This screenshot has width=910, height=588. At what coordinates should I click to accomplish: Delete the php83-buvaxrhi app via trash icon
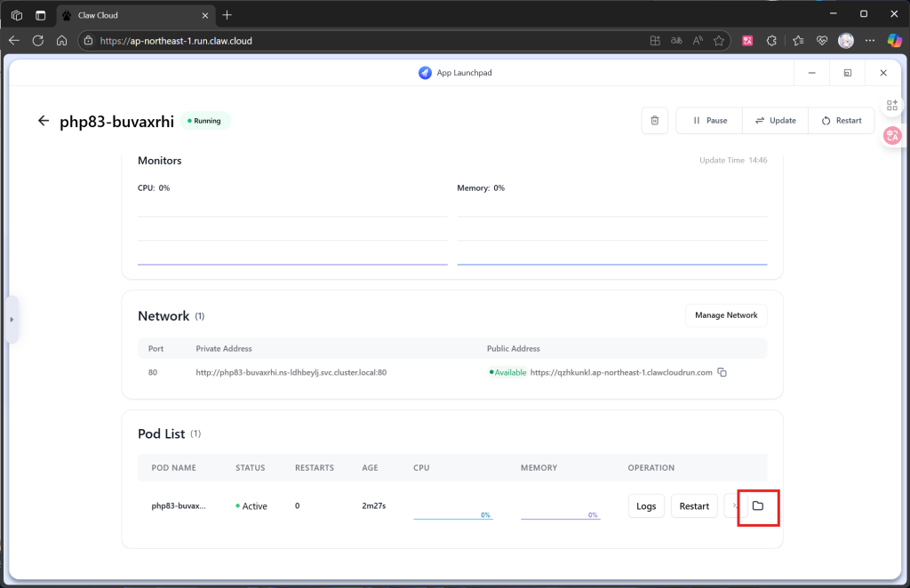tap(655, 121)
